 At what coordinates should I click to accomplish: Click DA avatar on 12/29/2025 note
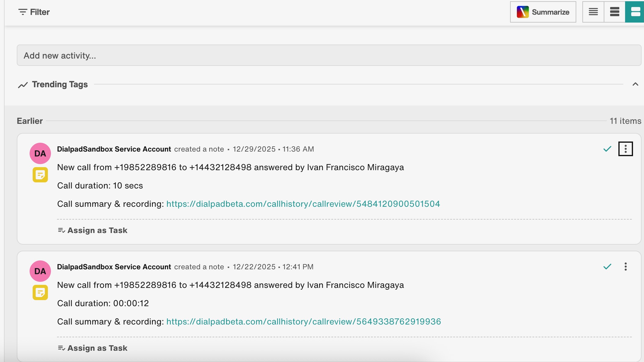pos(40,153)
